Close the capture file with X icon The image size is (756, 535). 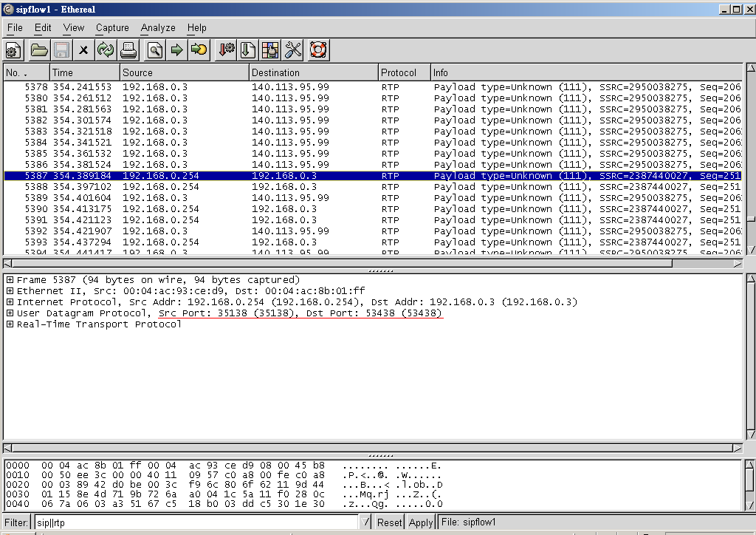(x=83, y=50)
